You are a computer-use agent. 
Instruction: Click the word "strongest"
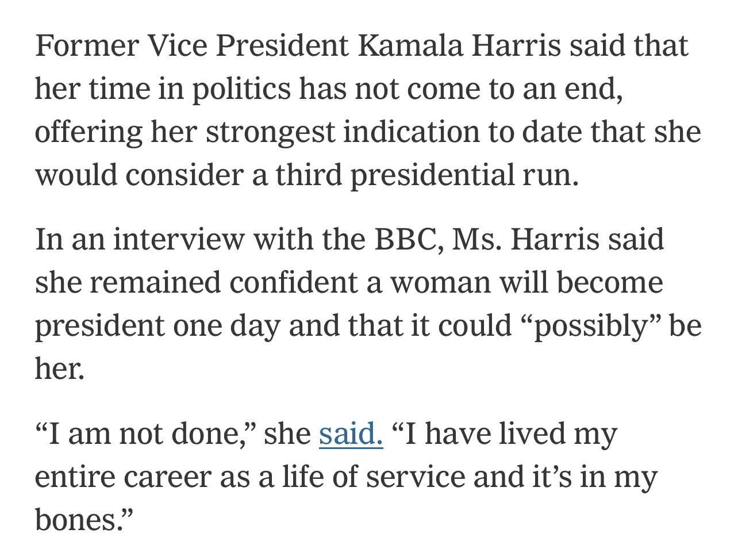pos(270,132)
